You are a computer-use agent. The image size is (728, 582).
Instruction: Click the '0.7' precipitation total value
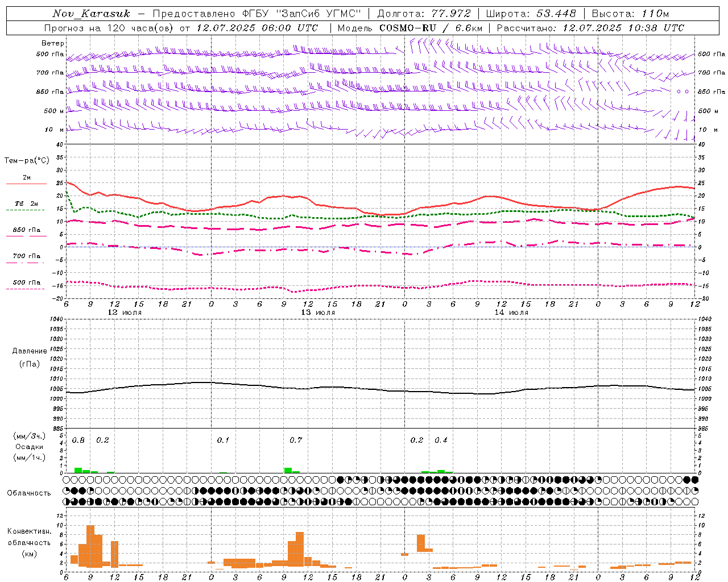(296, 440)
